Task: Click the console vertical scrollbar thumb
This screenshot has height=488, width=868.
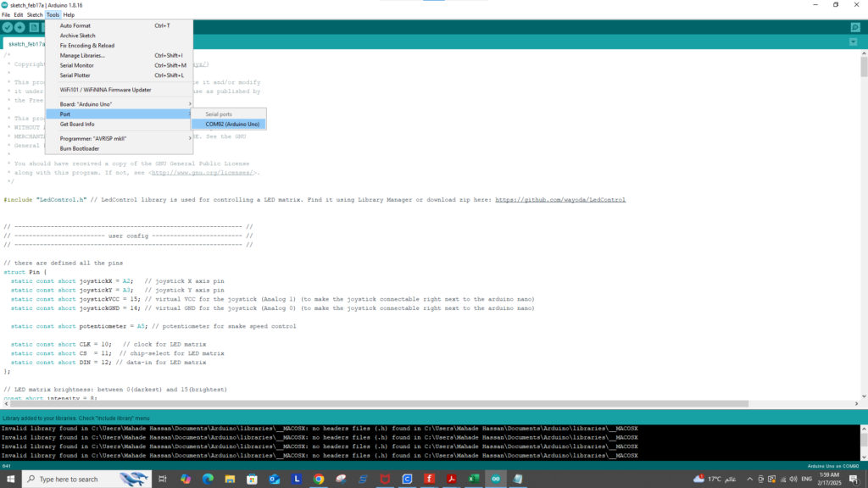Action: [x=864, y=440]
